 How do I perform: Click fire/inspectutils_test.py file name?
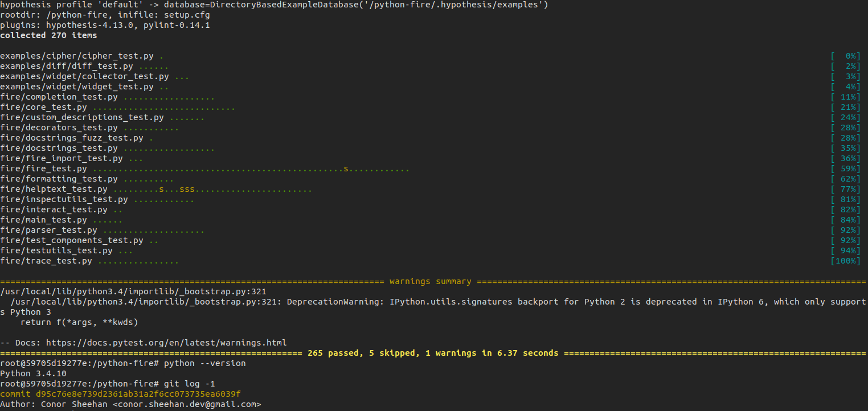(64, 199)
